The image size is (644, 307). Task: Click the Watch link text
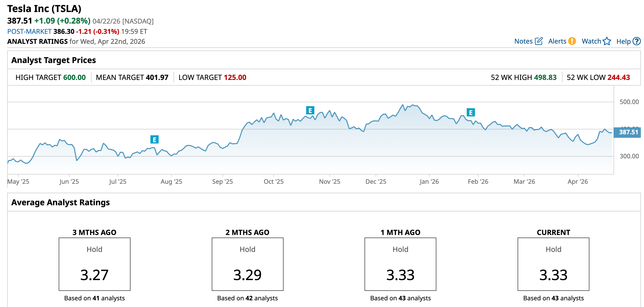click(x=591, y=41)
